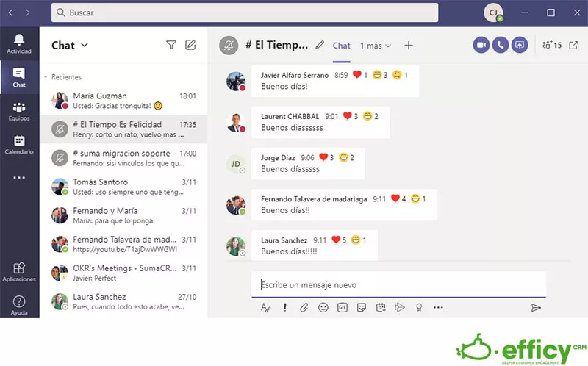The width and height of the screenshot is (588, 366).
Task: Start an audio call
Action: click(501, 45)
